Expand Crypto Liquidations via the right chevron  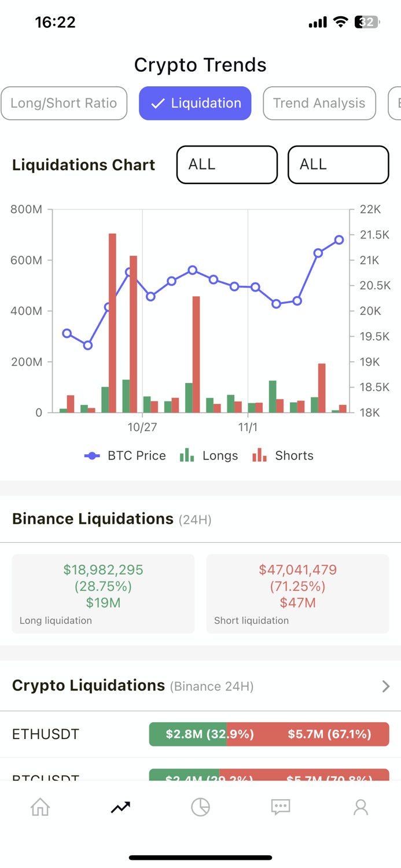coord(385,686)
